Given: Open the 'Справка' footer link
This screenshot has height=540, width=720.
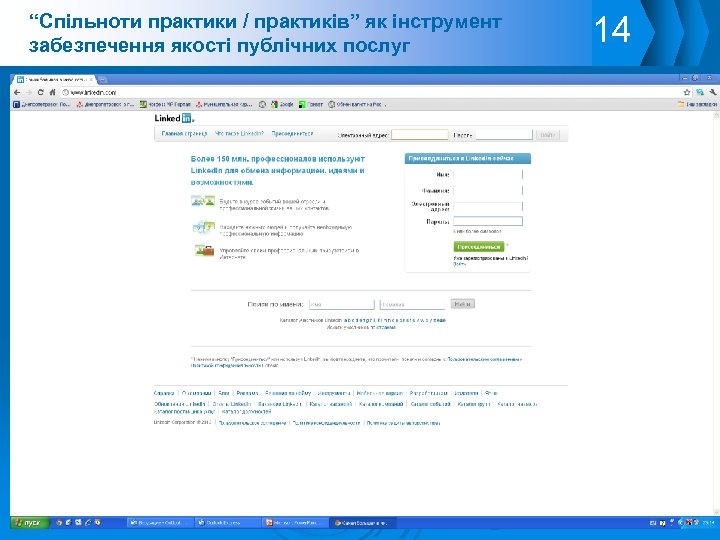Looking at the screenshot, I should (164, 393).
